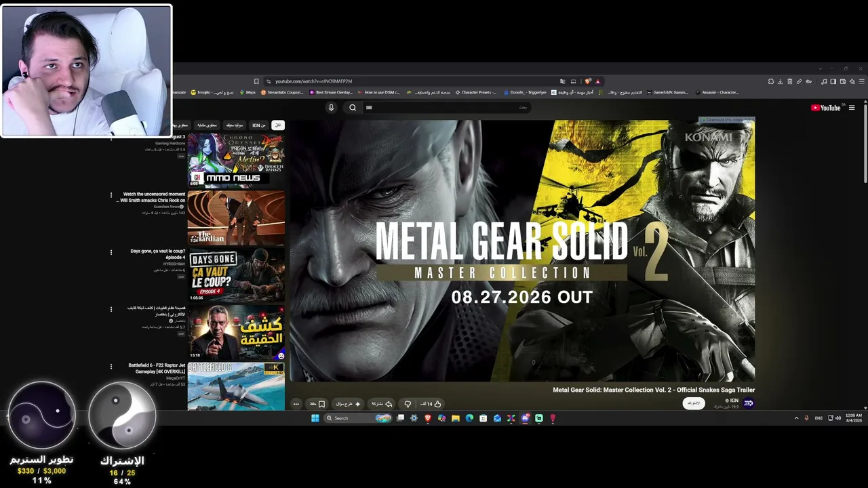Click the link extension icon in toolbar
This screenshot has width=868, height=488.
[799, 81]
